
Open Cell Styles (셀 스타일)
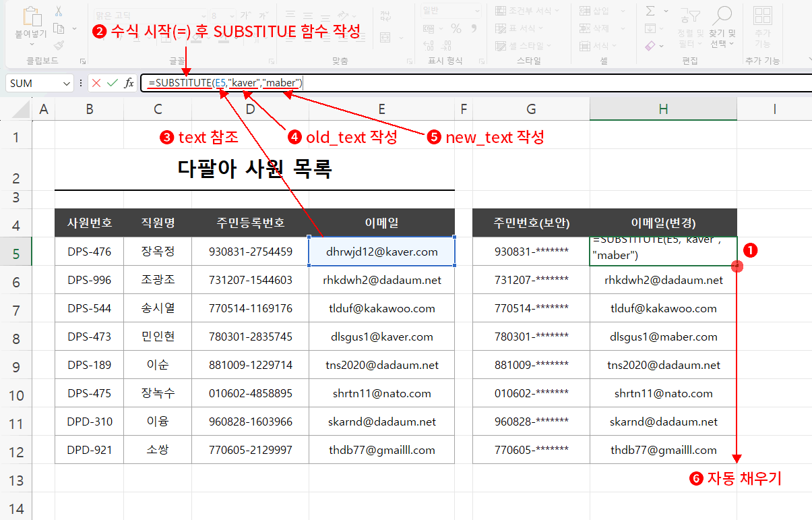[523, 46]
